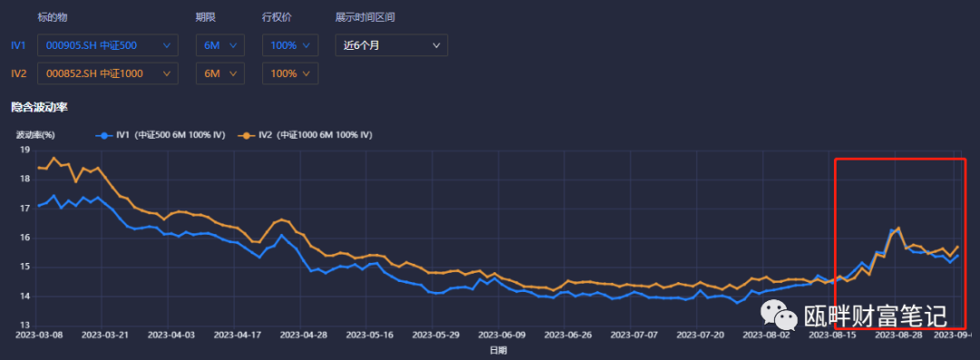This screenshot has width=980, height=360.
Task: Click the 隐含波动率 chart title
Action: (39, 108)
